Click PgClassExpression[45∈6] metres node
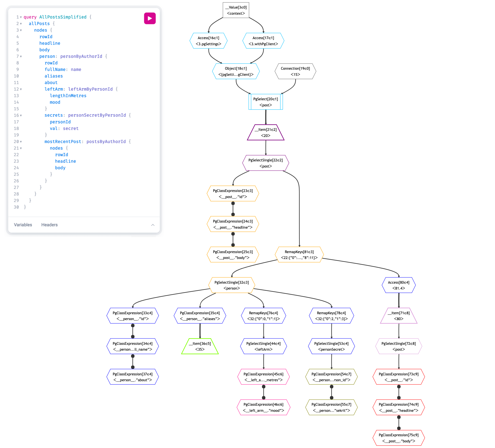495x448 pixels. click(x=263, y=377)
